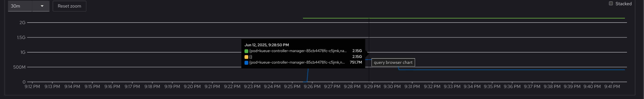This screenshot has width=644, height=99.
Task: Toggle the Stacked checkbox
Action: point(611,3)
